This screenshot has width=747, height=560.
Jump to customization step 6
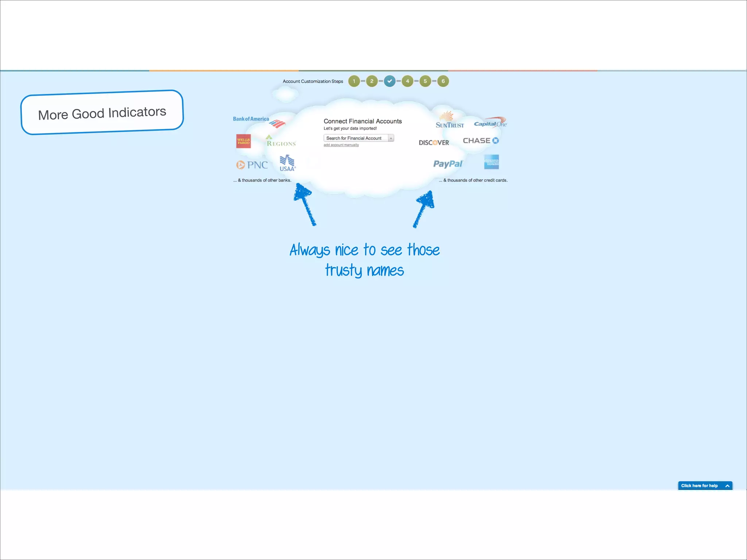click(x=443, y=81)
